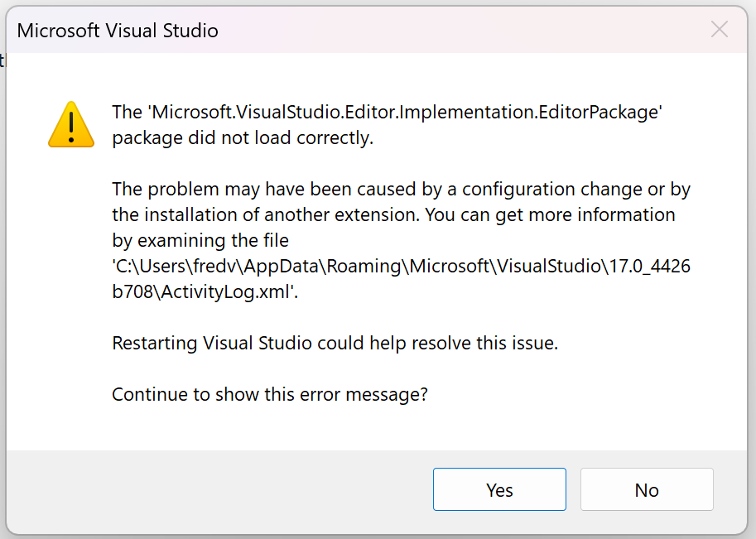Click the 'problem may have been caused' sentence
Viewport: 756px width, 539px height.
tap(401, 189)
